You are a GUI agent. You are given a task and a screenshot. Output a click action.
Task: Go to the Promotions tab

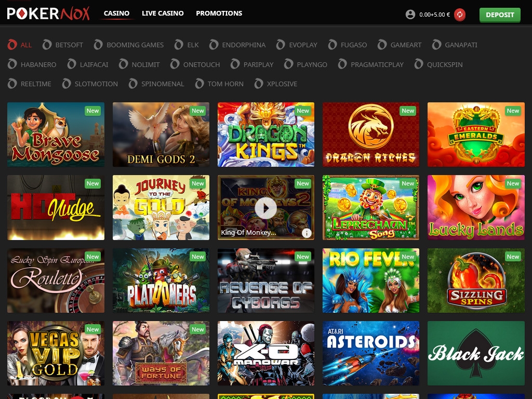click(x=219, y=13)
